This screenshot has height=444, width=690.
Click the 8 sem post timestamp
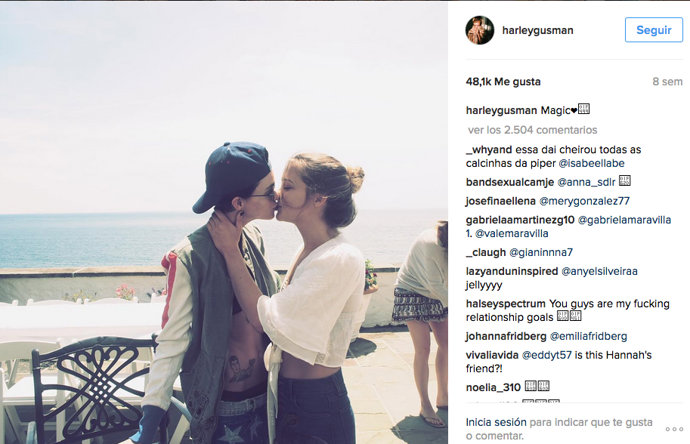tap(668, 81)
